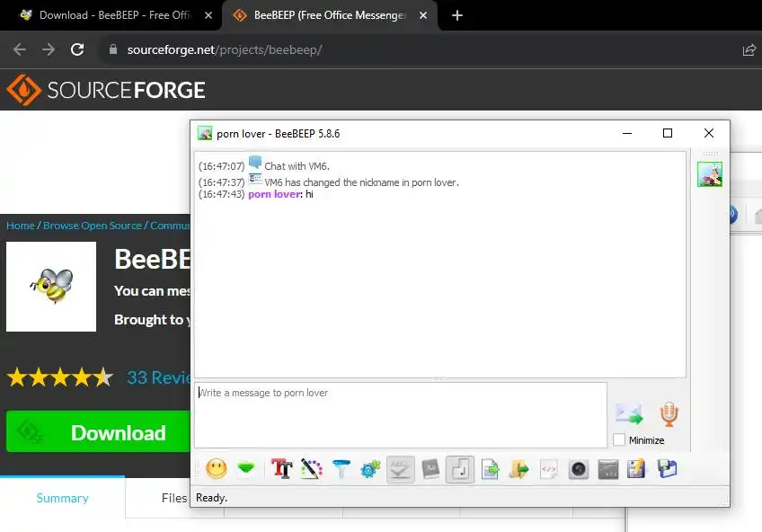Click the send folder arrow icon
762x532 pixels.
[x=519, y=469]
